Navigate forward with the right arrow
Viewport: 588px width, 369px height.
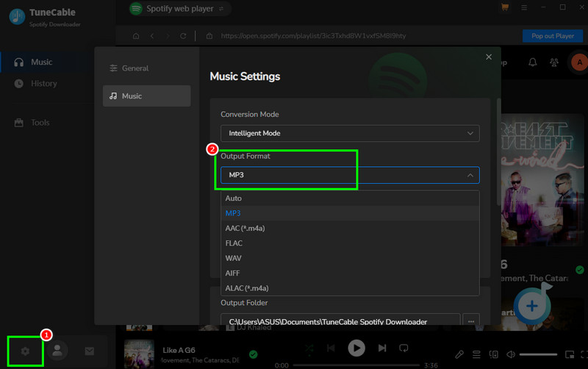coord(168,36)
